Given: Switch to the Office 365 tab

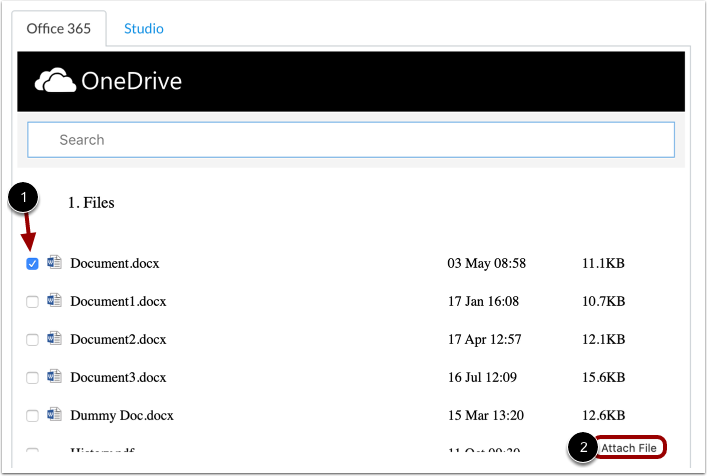Looking at the screenshot, I should [x=59, y=28].
